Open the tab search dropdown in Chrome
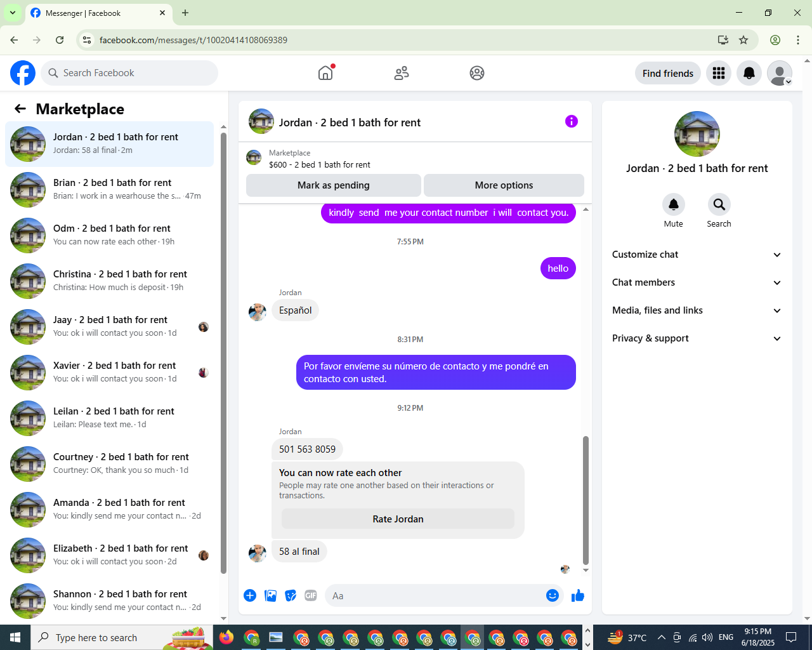This screenshot has width=812, height=650. [x=13, y=13]
